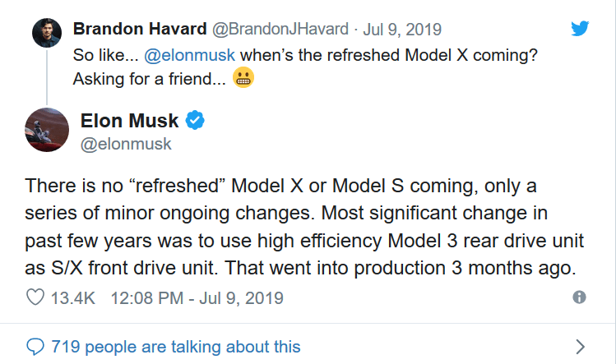The image size is (616, 364).
Task: Click the tweet text about Model X refresh
Action: (304, 227)
